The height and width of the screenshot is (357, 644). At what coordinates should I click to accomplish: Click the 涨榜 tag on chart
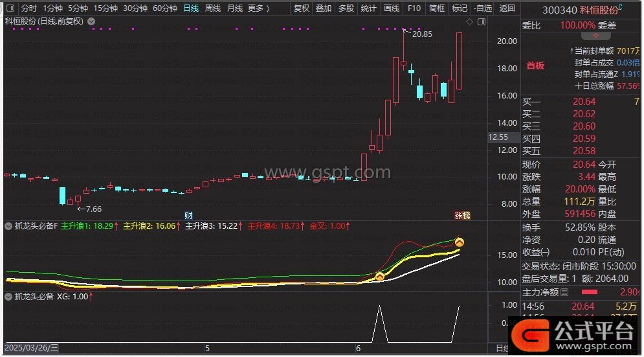click(x=462, y=215)
